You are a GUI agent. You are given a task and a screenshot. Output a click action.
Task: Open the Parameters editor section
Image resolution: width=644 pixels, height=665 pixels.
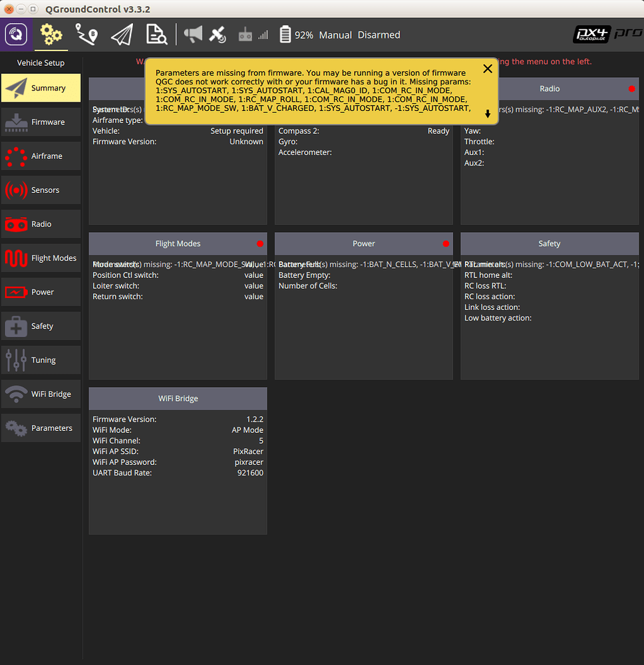41,428
